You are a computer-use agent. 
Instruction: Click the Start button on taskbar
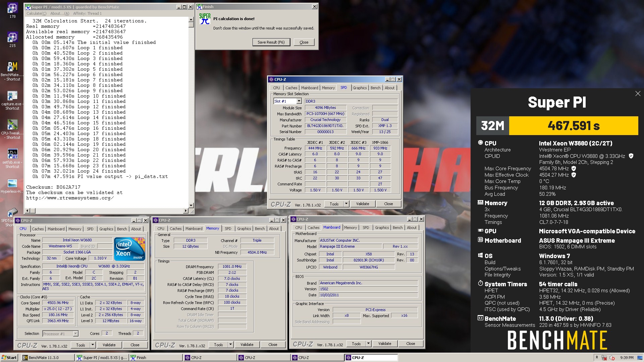9,358
